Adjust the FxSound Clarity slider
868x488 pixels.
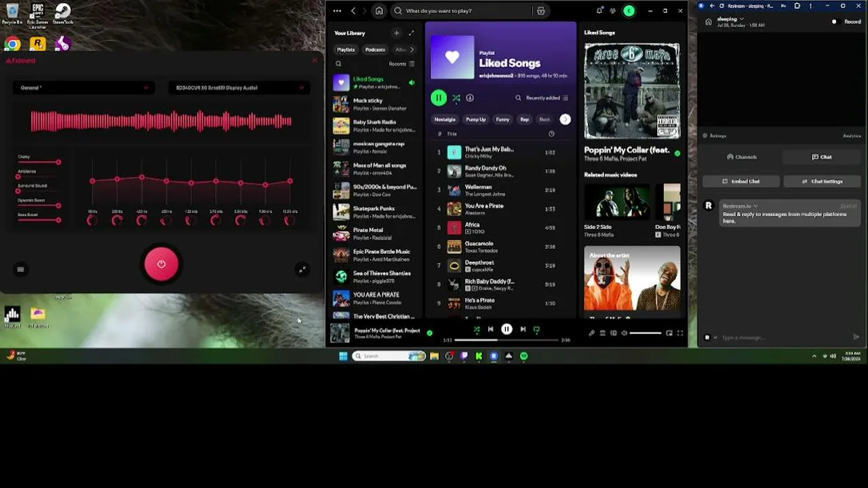click(x=39, y=162)
